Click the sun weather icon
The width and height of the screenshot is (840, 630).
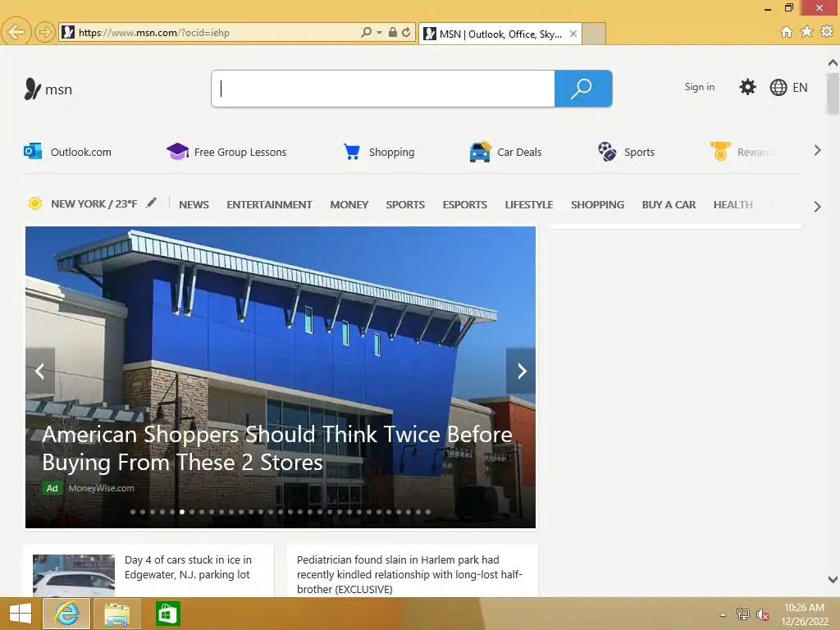coord(34,203)
